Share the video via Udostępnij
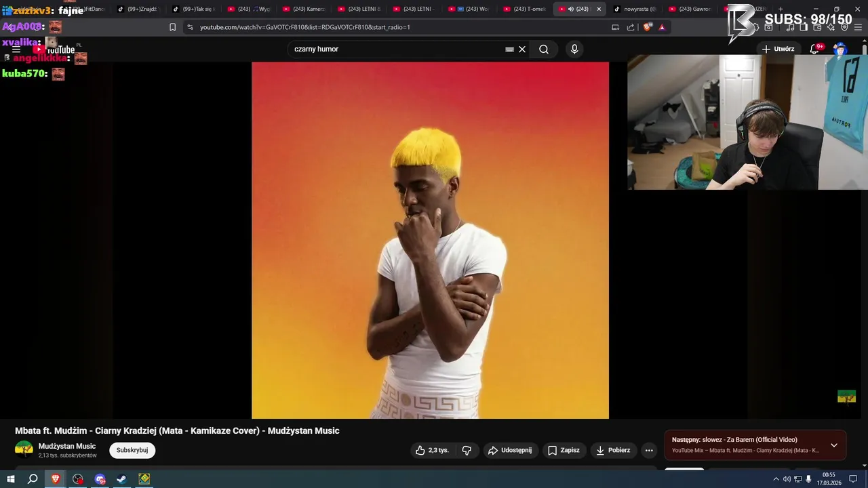Screen dimensions: 868x488 tap(511, 450)
